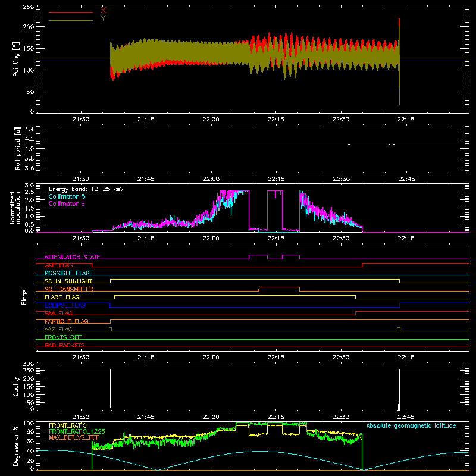The image size is (476, 476).
Task: Click the 'Absolute geomagnetic latitude' label
Action: point(411,425)
